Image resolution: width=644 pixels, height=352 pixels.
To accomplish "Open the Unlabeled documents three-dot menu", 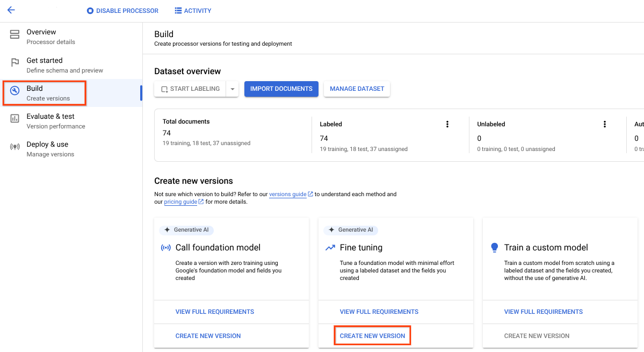I will 604,124.
